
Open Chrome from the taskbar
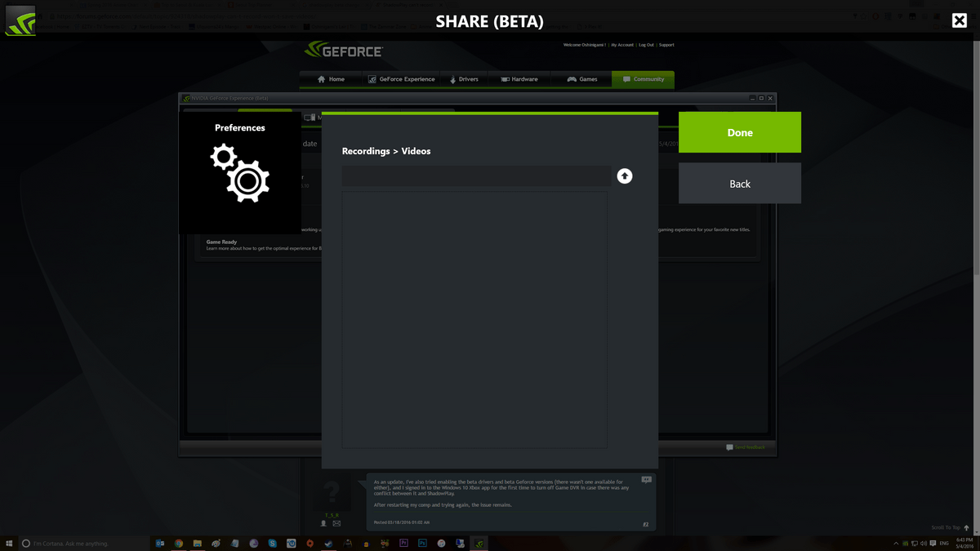click(x=179, y=543)
